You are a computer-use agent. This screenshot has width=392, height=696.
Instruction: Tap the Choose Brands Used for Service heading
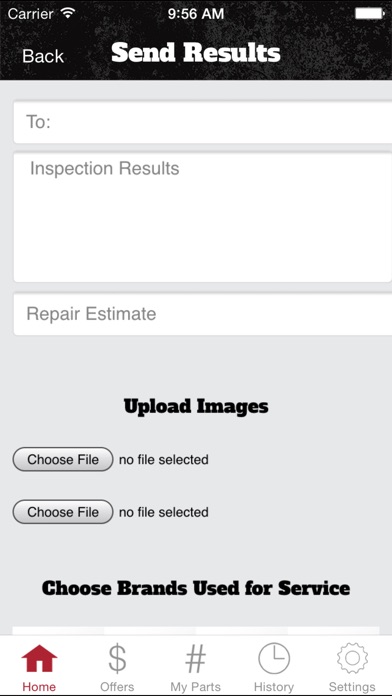(196, 588)
